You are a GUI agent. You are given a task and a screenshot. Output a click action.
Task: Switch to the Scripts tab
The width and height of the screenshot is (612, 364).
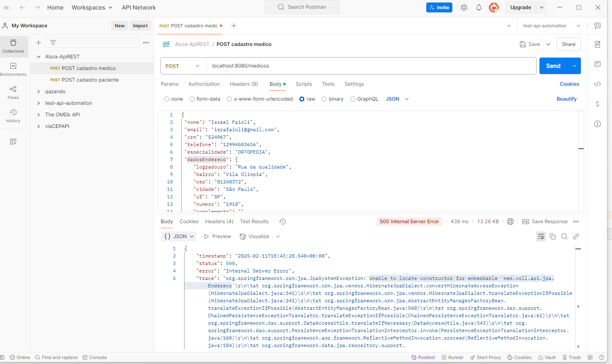(x=304, y=84)
